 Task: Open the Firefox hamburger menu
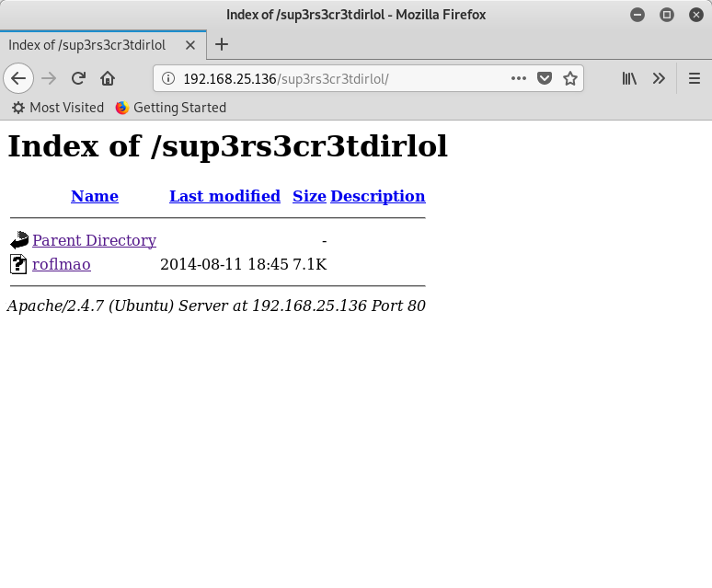tap(695, 78)
